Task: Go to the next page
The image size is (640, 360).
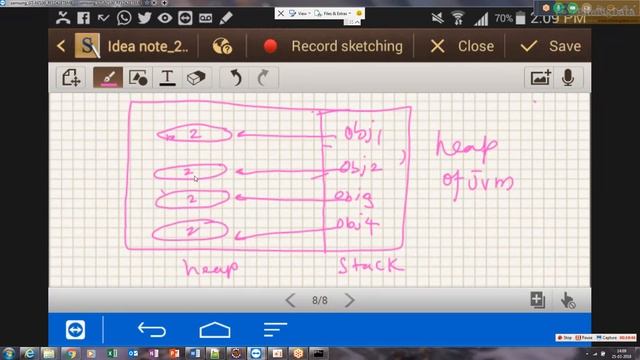Action: point(349,300)
